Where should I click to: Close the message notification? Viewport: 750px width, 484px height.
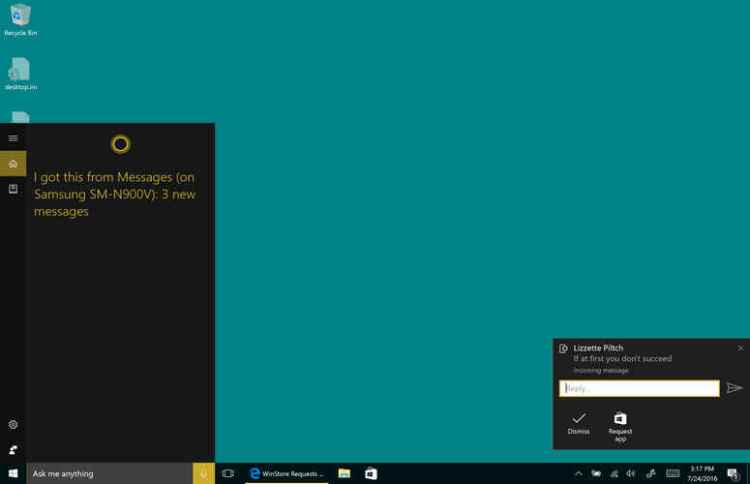[x=740, y=348]
